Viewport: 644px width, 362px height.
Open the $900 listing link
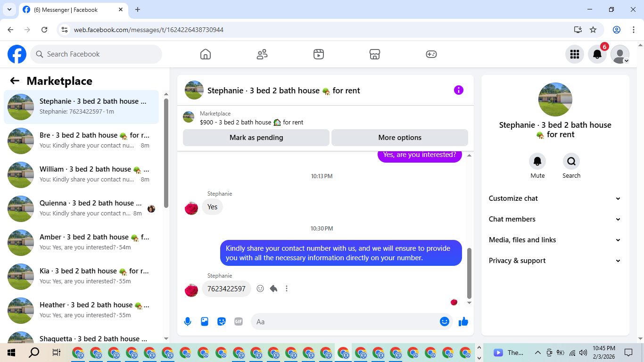[x=252, y=122]
